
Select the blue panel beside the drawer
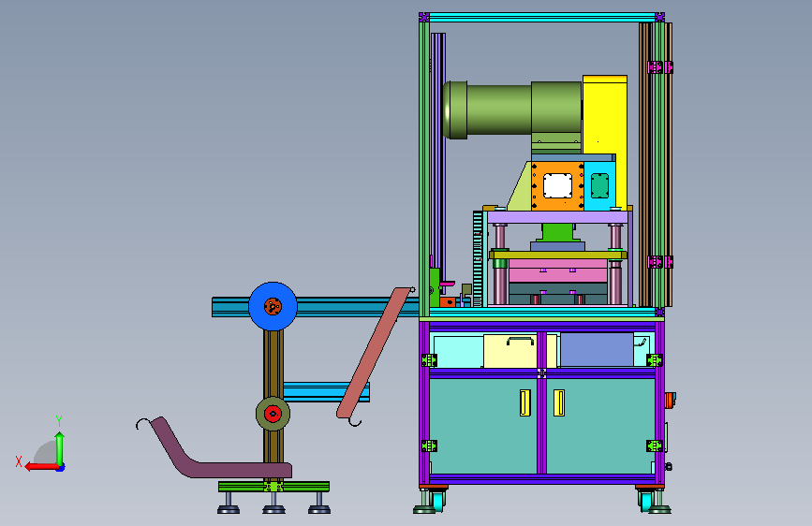[598, 349]
